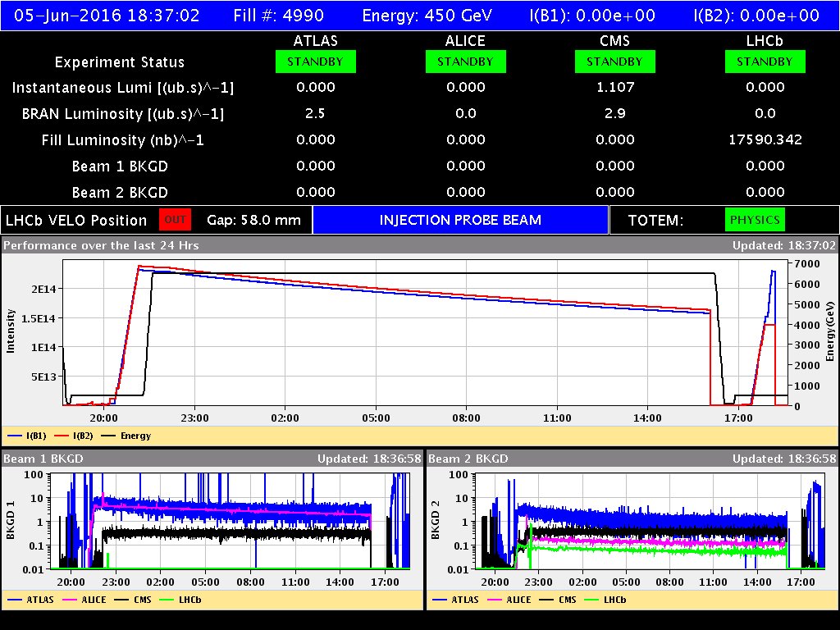Click the Energy(GeV) axis label
The height and width of the screenshot is (630, 840).
(830, 331)
